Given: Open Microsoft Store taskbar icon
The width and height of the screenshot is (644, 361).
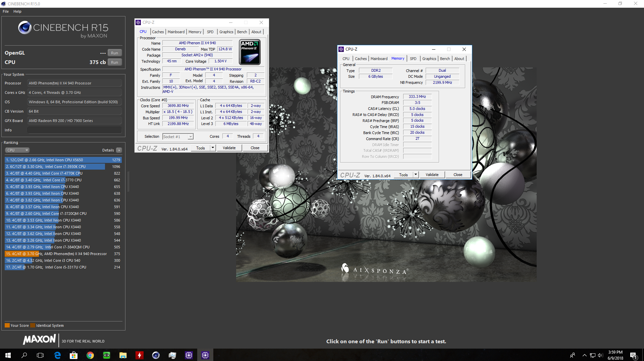Looking at the screenshot, I should coord(73,355).
